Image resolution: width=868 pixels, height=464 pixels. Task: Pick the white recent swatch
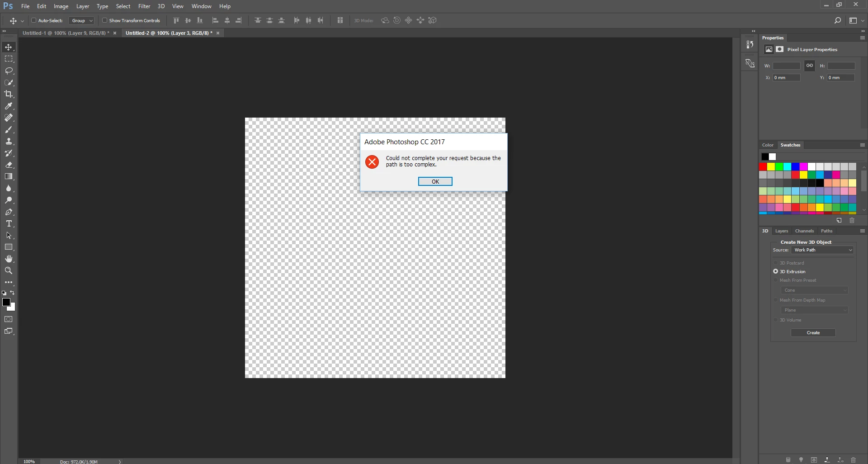click(772, 156)
